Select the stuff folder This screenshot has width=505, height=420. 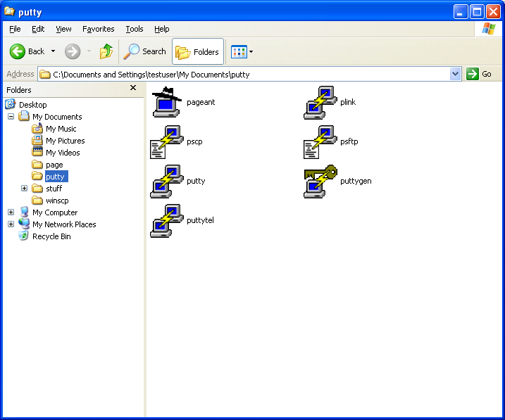pos(54,189)
